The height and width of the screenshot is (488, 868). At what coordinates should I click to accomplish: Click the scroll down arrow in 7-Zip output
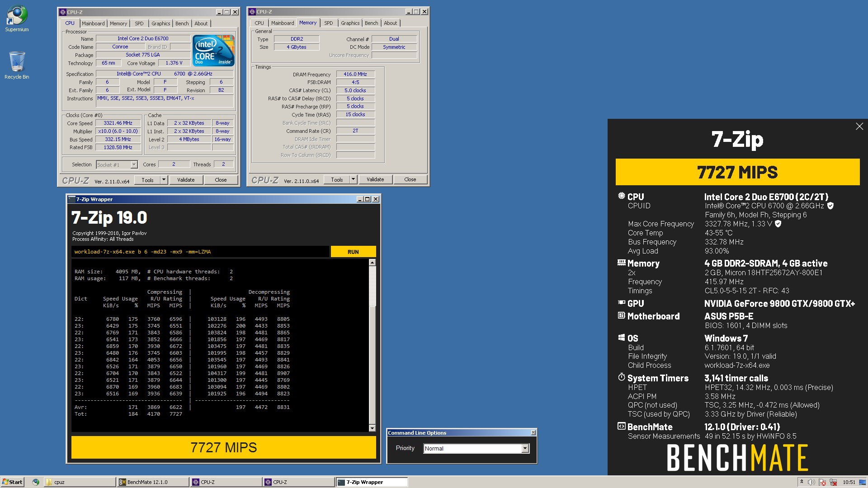[x=372, y=428]
